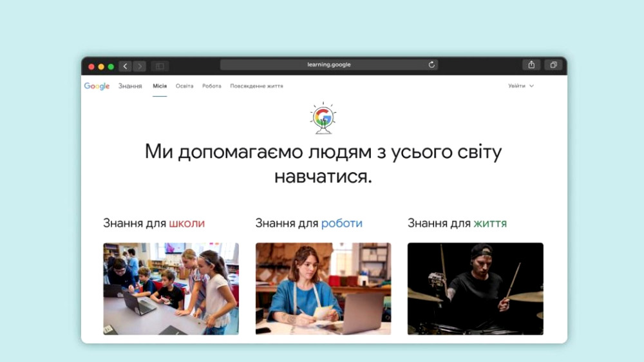644x362 pixels.
Task: Toggle the Safari sidebar panel icon
Action: [160, 66]
